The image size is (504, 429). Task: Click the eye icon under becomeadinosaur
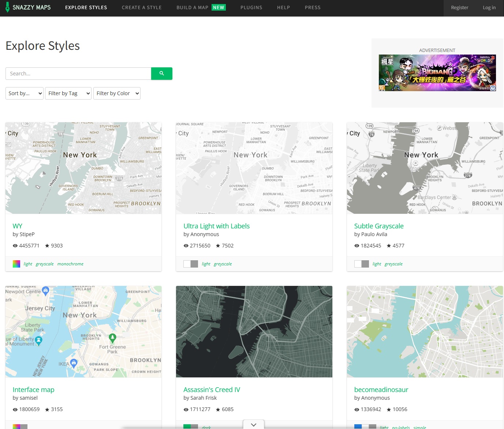[357, 410]
